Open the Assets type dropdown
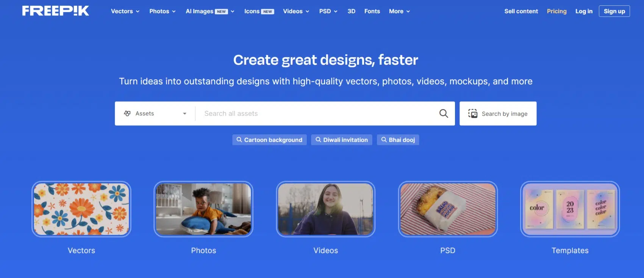644x278 pixels. point(155,113)
